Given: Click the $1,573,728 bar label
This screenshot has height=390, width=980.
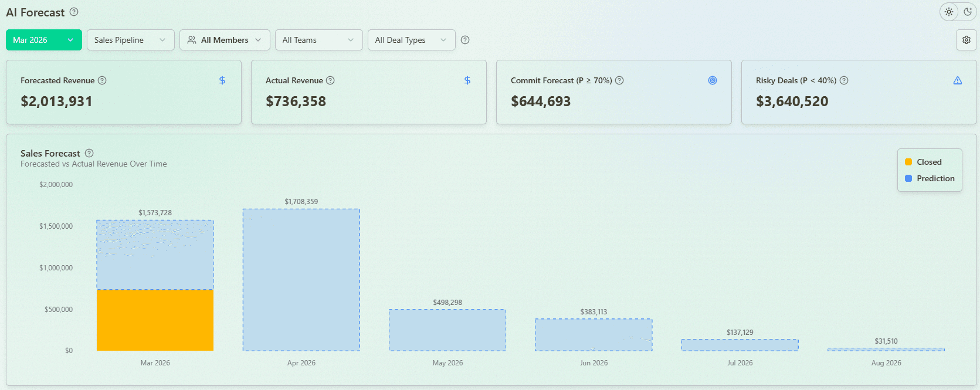Looking at the screenshot, I should pyautogui.click(x=155, y=213).
